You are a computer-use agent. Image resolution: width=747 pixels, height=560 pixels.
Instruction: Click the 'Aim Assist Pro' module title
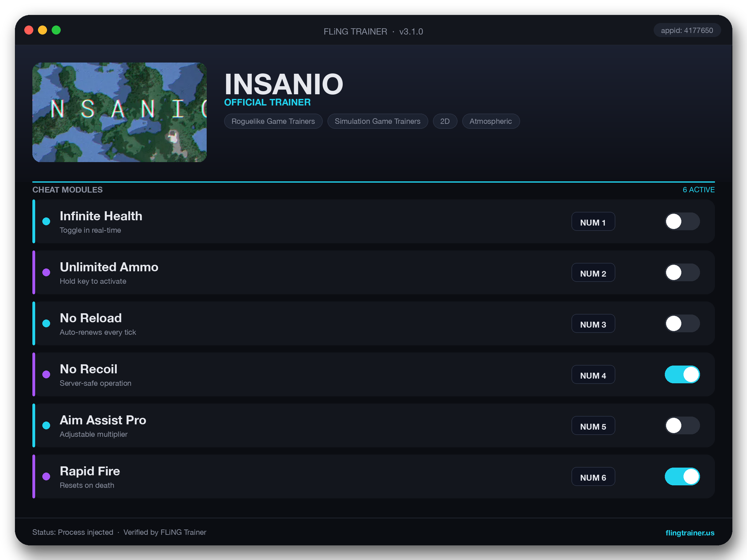pyautogui.click(x=103, y=420)
